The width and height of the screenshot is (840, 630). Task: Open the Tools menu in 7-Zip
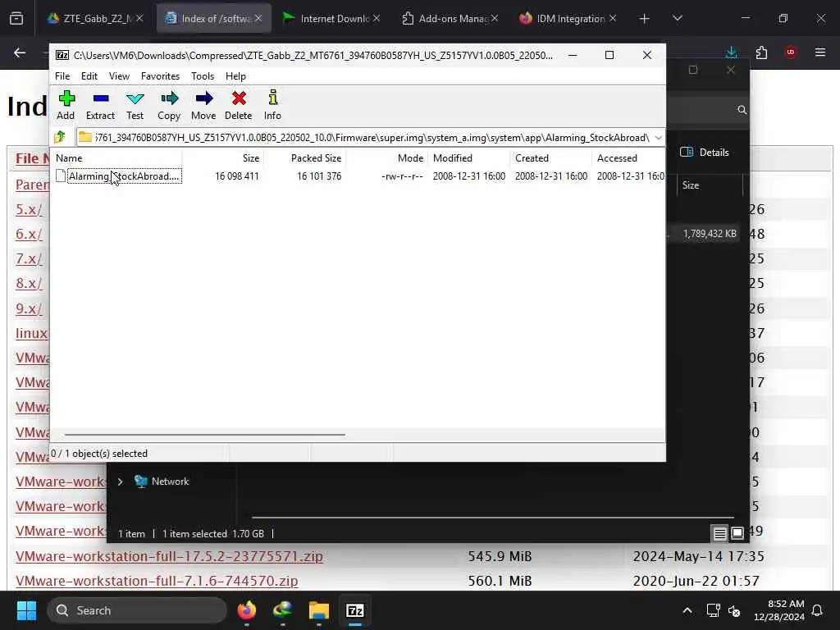pyautogui.click(x=203, y=76)
